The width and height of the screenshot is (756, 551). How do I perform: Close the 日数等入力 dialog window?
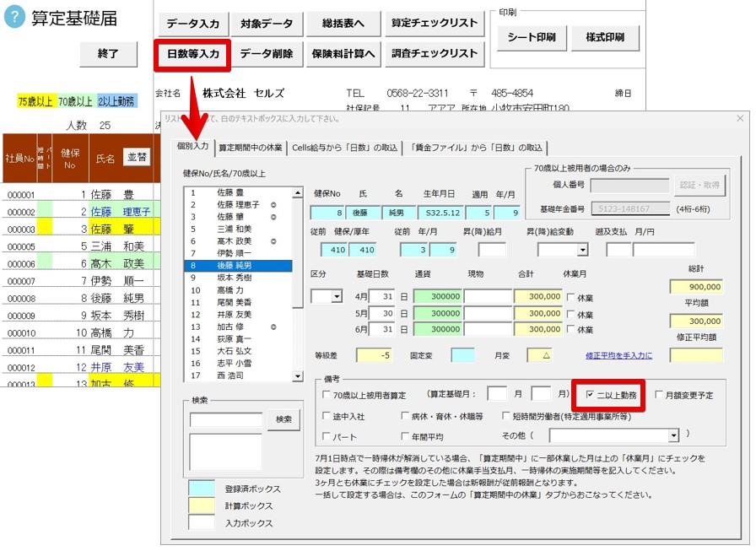[740, 118]
